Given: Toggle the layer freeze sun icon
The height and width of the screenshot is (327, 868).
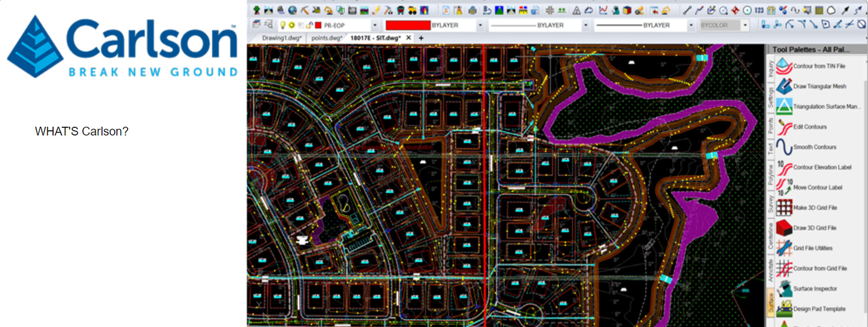Looking at the screenshot, I should click(292, 25).
